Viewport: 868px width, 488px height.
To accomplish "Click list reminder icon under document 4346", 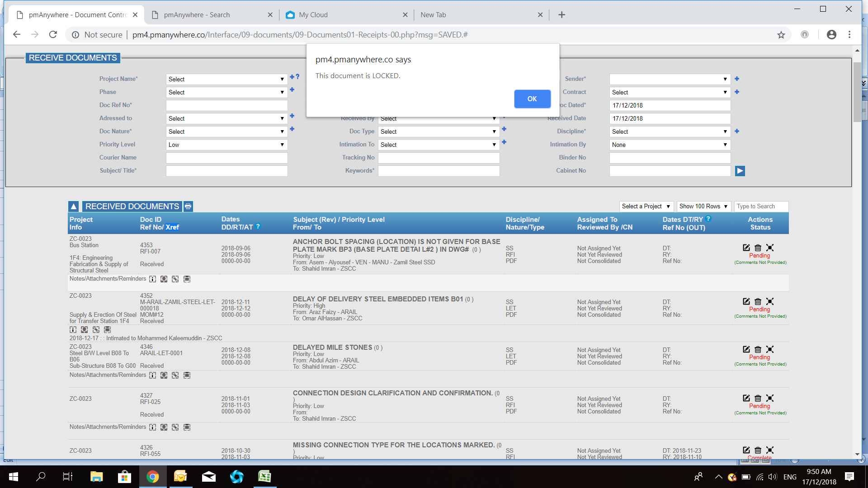I will (187, 375).
